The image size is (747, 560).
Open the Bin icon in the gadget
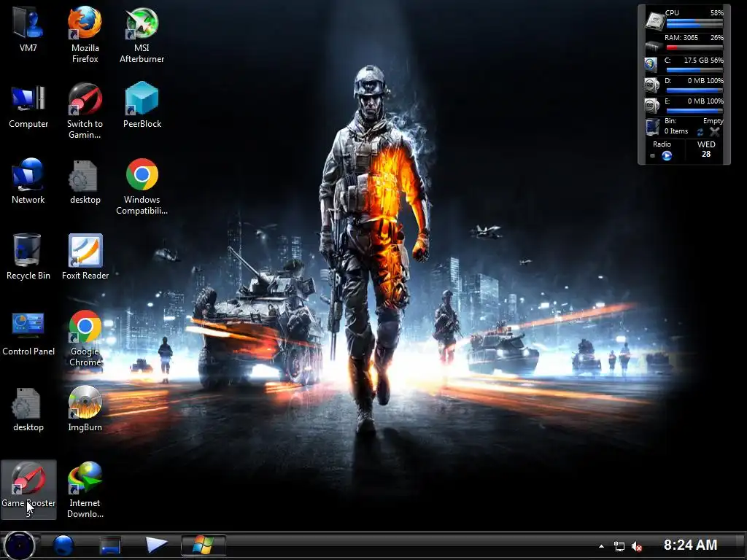coord(652,127)
